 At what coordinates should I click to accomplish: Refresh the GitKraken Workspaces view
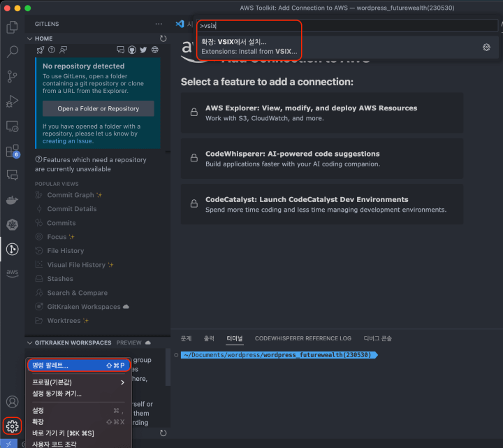point(163,433)
